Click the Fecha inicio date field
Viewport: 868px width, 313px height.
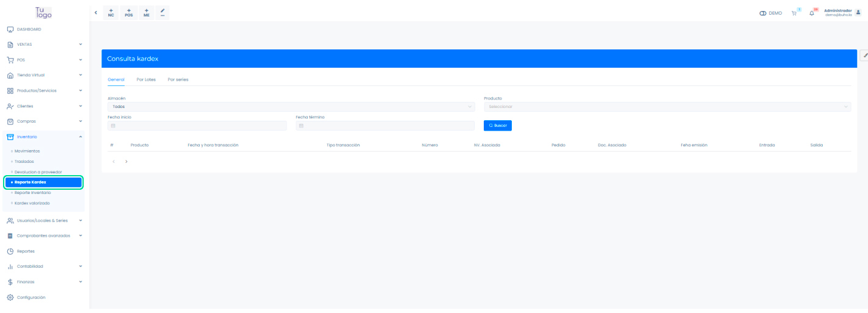tap(197, 126)
